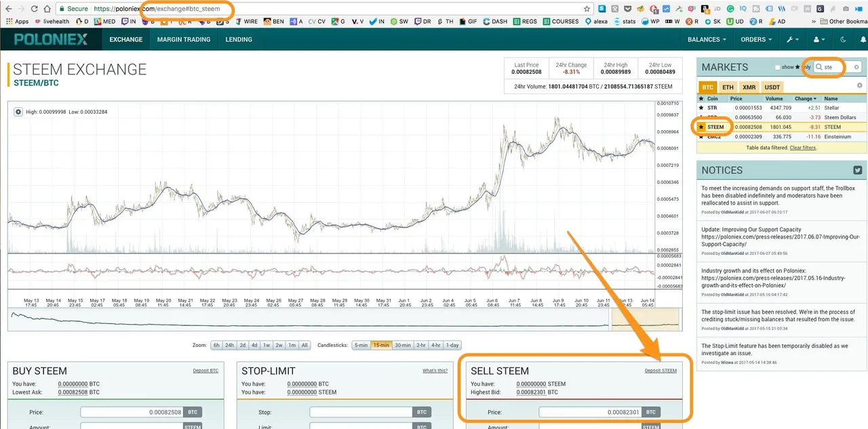The width and height of the screenshot is (868, 429).
Task: Sort markets by the star column header
Action: pyautogui.click(x=702, y=98)
